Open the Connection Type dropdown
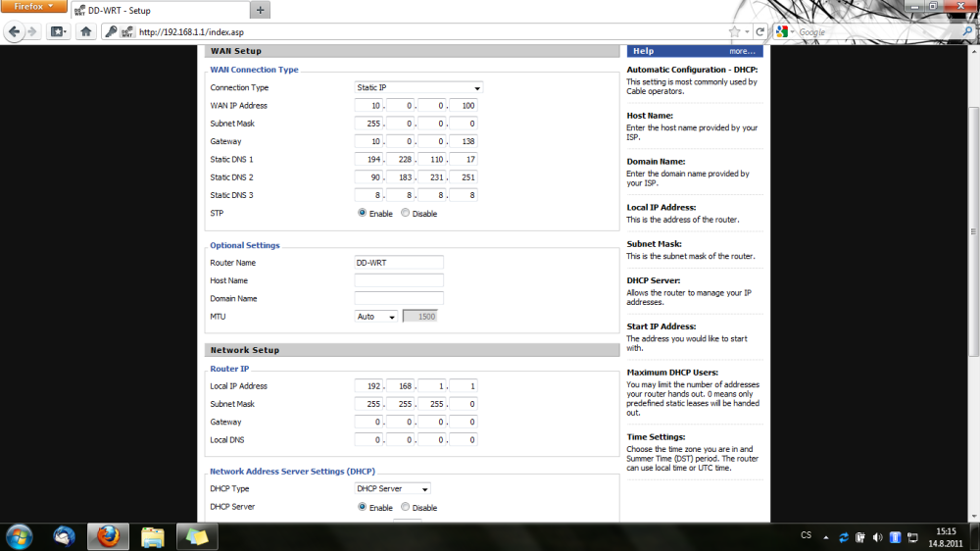 pos(418,87)
